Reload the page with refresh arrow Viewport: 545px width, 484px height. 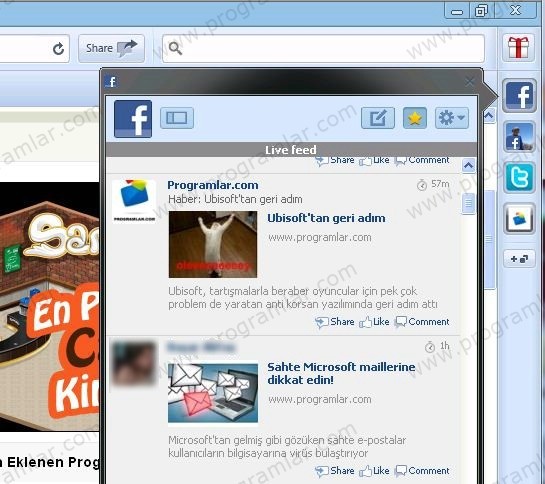(x=58, y=48)
